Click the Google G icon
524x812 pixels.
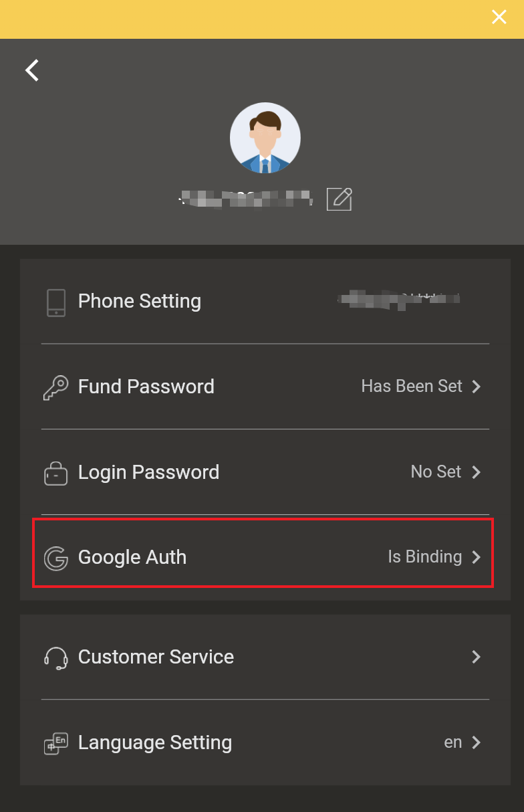[56, 558]
